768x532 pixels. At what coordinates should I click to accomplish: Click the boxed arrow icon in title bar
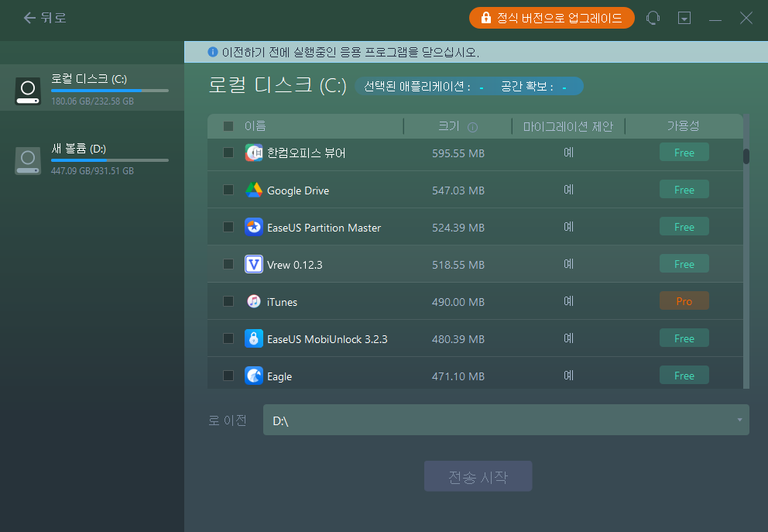[x=684, y=17]
